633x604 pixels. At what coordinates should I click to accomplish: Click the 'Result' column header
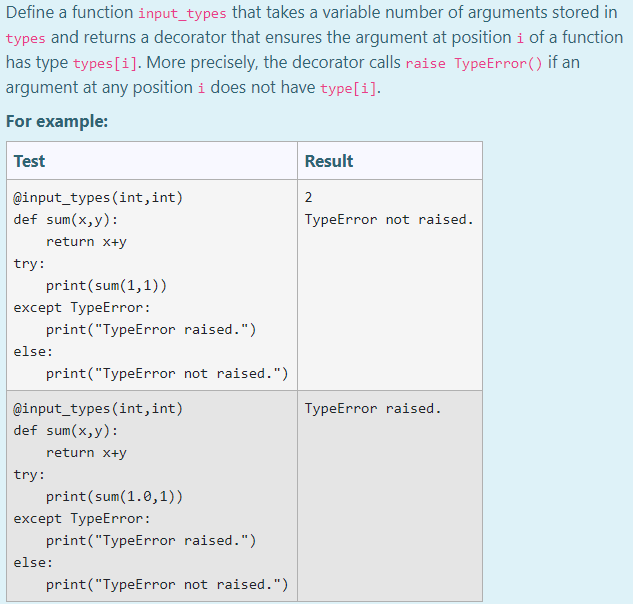click(329, 161)
